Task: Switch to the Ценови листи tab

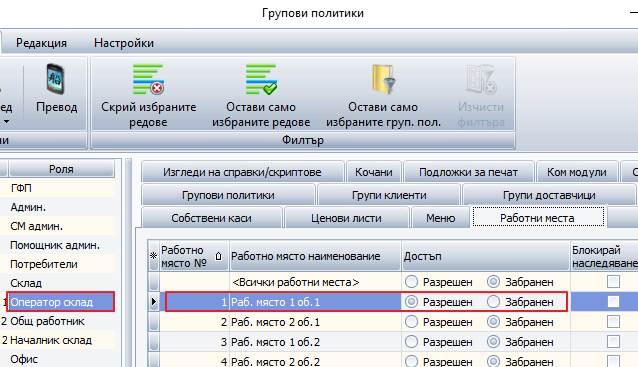Action: [346, 218]
